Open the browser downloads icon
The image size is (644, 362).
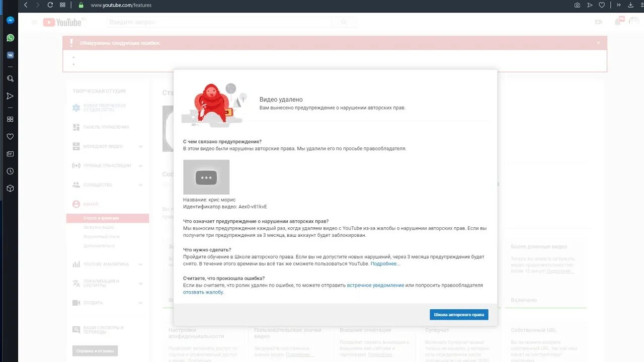630,5
